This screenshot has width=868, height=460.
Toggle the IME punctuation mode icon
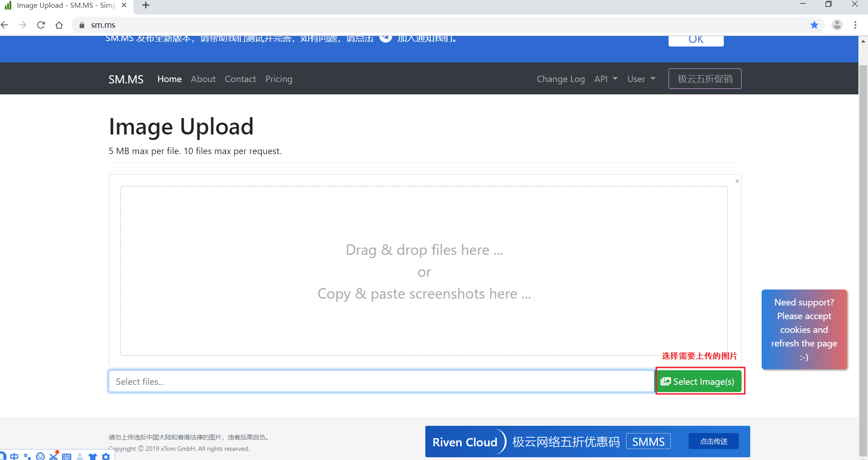pos(27,456)
